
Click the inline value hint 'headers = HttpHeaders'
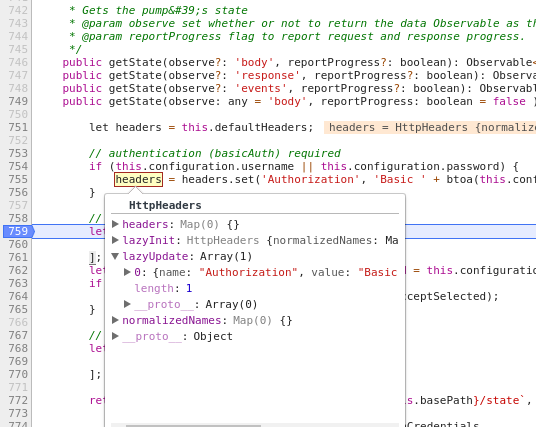tap(430, 127)
